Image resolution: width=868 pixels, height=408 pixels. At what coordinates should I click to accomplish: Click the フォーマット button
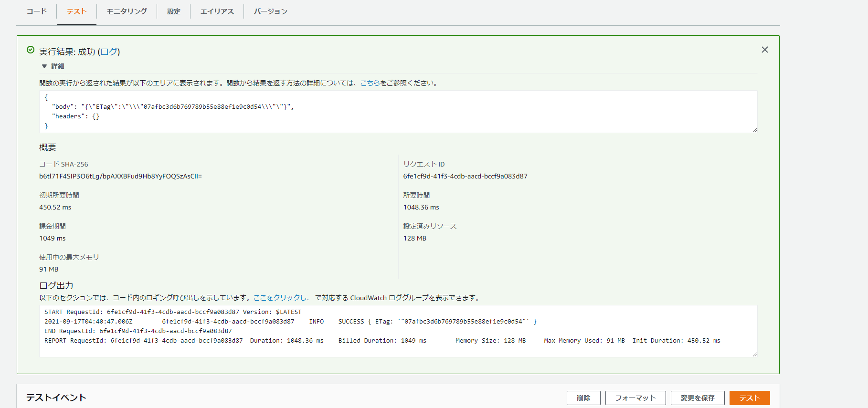pos(635,398)
